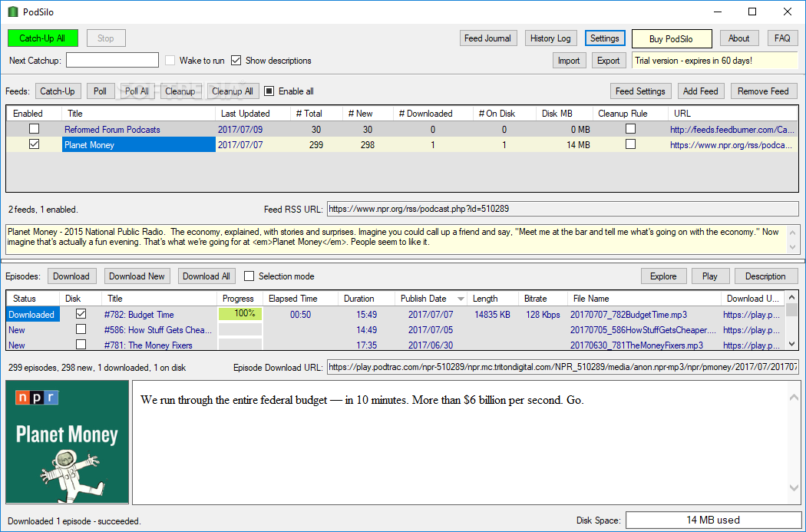This screenshot has width=806, height=532.
Task: Click file name 20170707_782BudgetTime.mp3
Action: coord(628,315)
